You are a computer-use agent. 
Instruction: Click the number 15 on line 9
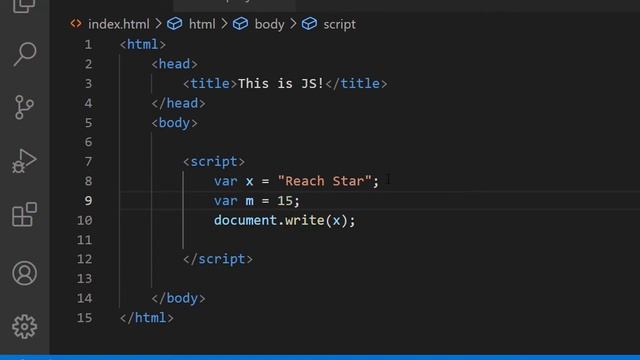point(285,201)
